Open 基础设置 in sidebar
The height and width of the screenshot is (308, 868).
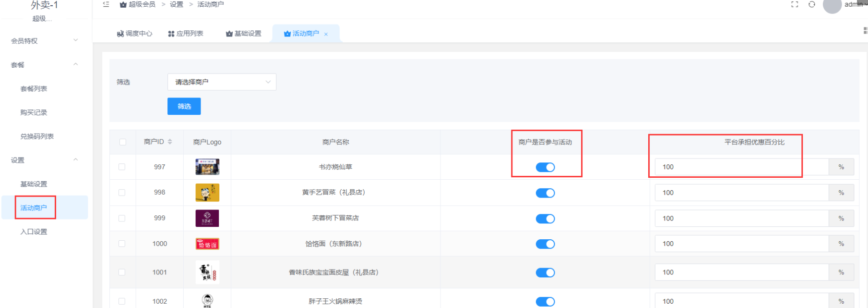tap(34, 184)
